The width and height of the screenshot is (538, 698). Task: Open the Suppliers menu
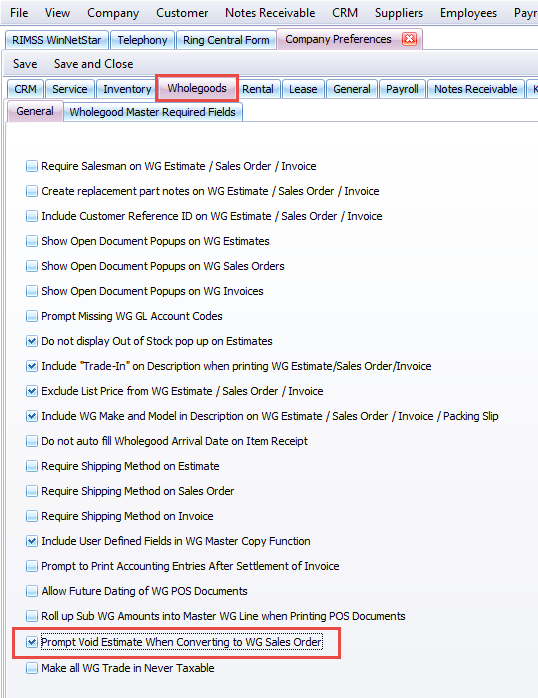[x=399, y=13]
